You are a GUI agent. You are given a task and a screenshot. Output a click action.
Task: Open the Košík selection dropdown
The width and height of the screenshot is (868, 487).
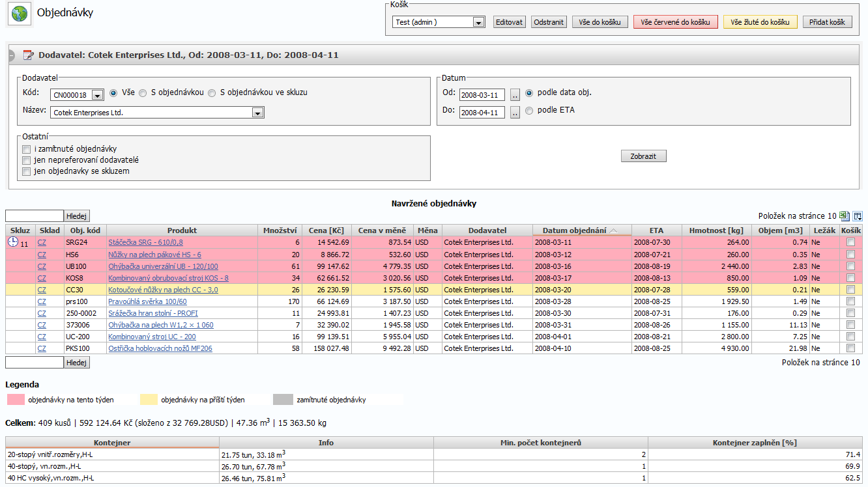pyautogui.click(x=439, y=22)
